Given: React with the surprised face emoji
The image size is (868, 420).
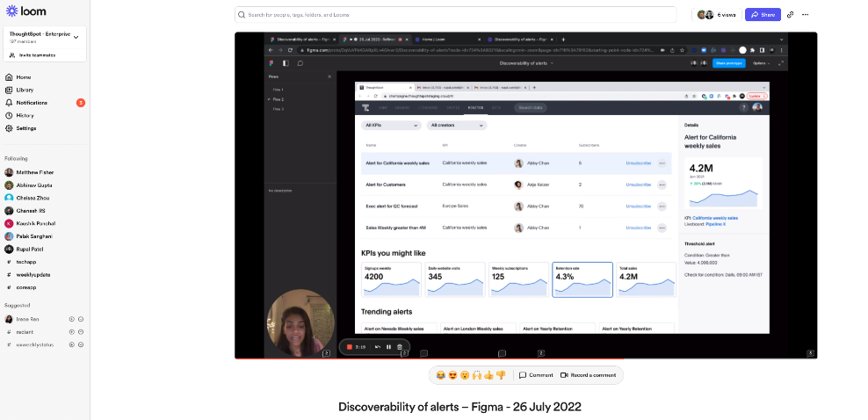Looking at the screenshot, I should click(465, 375).
